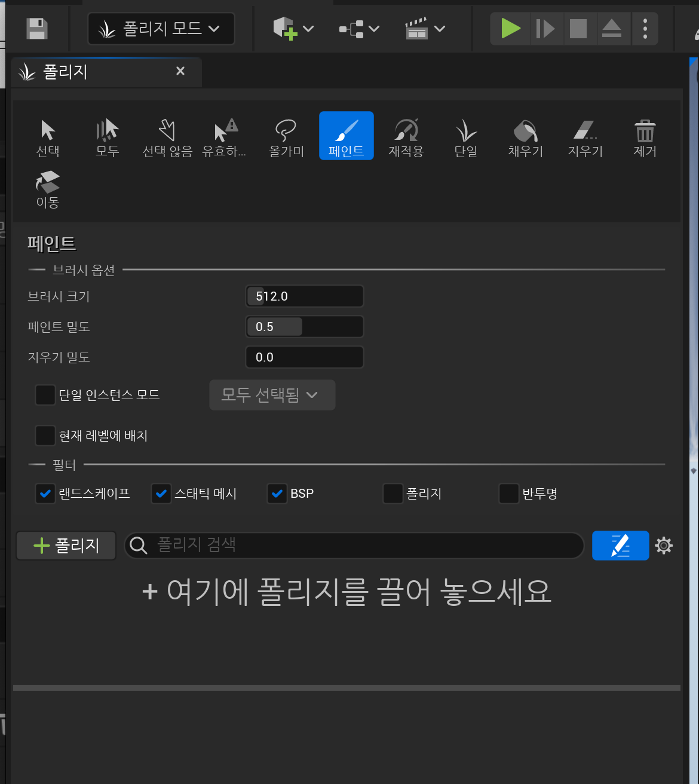Toggle the 스태틱 메시 filter checkbox
The width and height of the screenshot is (699, 784).
161,494
